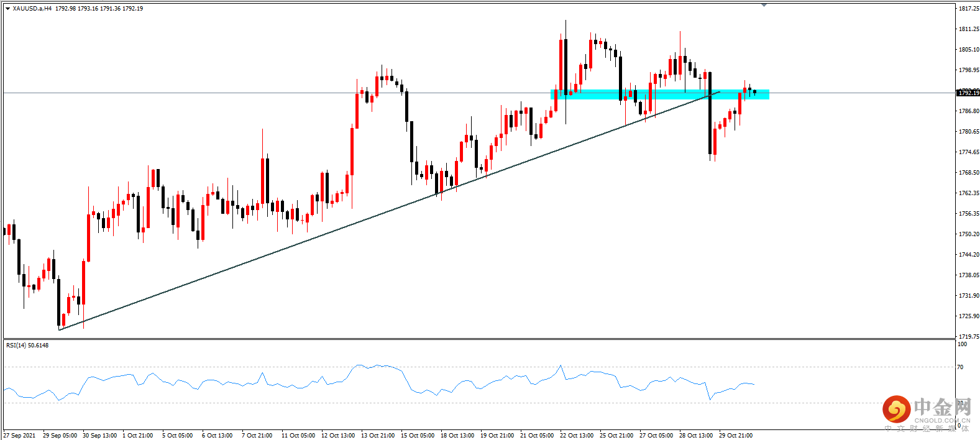The width and height of the screenshot is (980, 440).
Task: Click the 1774.65 price axis label
Action: point(969,152)
